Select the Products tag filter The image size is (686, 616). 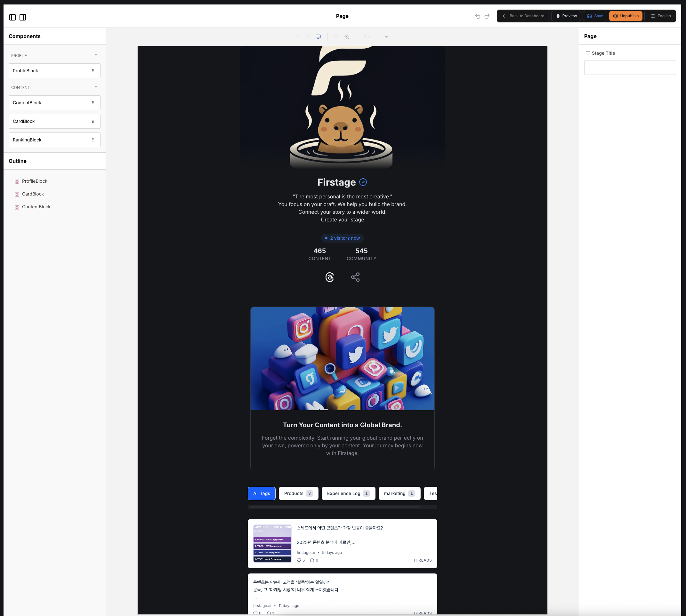tap(298, 493)
